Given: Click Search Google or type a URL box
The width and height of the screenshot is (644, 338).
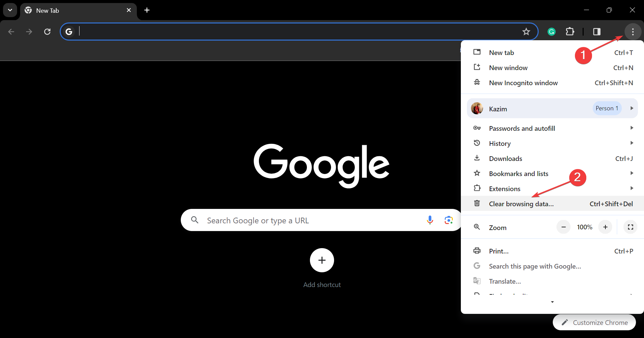Looking at the screenshot, I should tap(321, 220).
